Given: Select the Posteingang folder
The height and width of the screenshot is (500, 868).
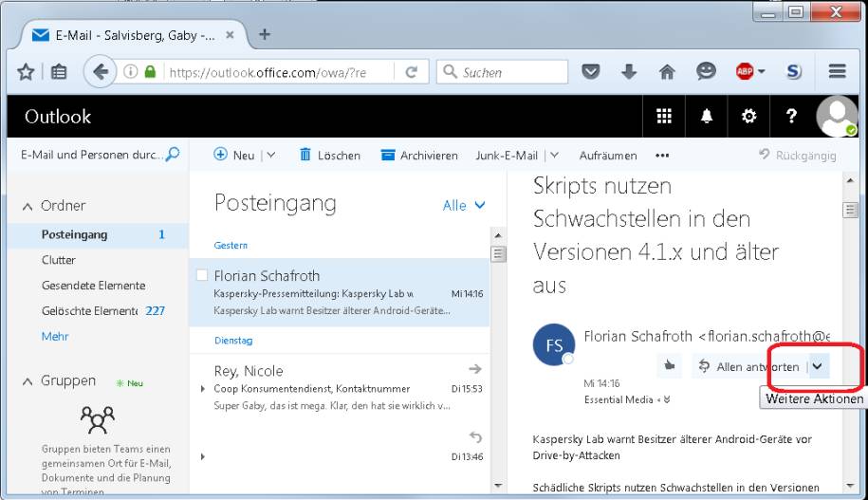Looking at the screenshot, I should pos(98,234).
